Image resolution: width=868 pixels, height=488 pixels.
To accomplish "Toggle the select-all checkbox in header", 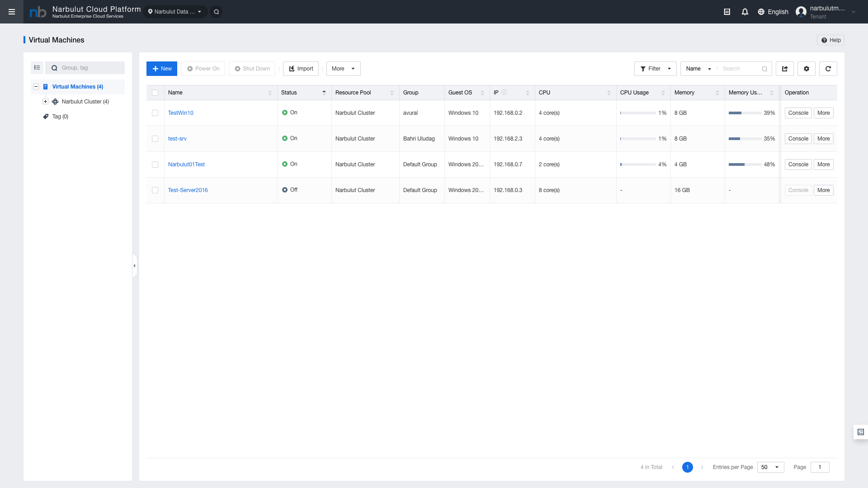I will (155, 93).
